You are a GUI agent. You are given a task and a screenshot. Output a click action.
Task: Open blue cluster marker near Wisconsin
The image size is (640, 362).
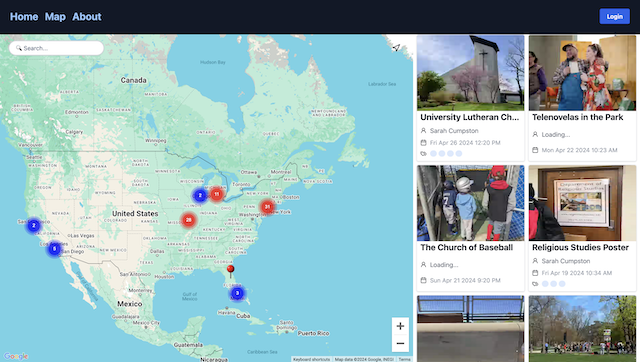(x=200, y=195)
